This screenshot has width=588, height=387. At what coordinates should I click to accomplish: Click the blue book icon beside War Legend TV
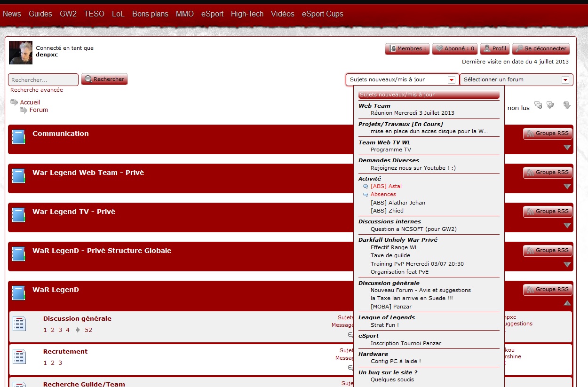(18, 215)
